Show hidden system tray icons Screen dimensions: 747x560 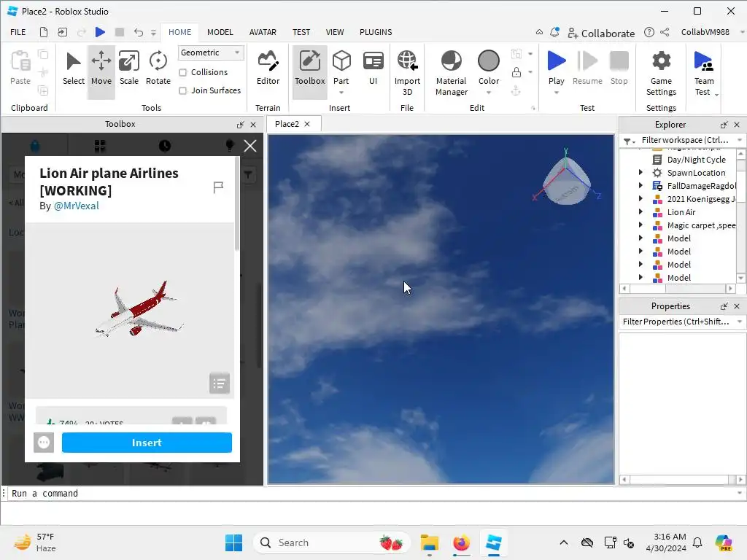click(564, 542)
